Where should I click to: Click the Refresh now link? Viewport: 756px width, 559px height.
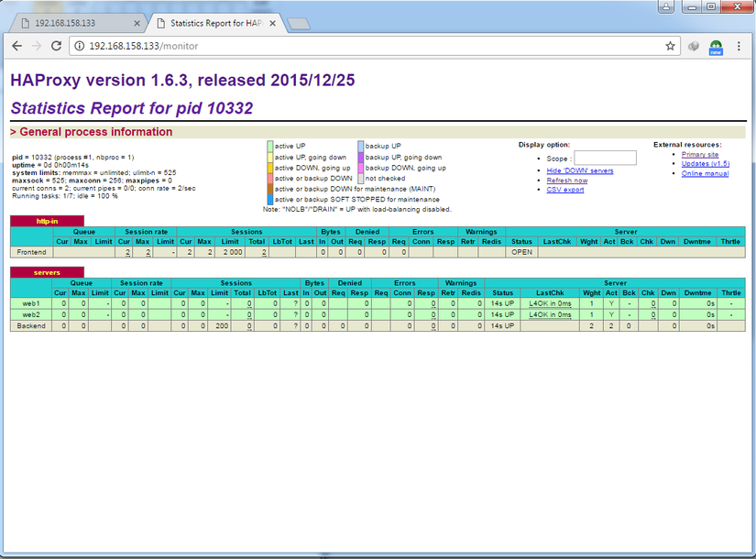[x=567, y=181]
